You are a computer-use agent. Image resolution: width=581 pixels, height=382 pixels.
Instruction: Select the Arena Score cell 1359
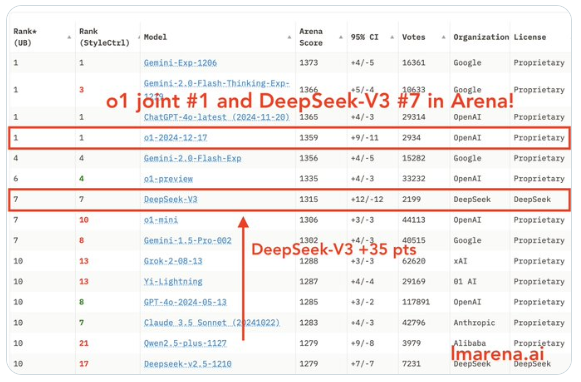(309, 138)
